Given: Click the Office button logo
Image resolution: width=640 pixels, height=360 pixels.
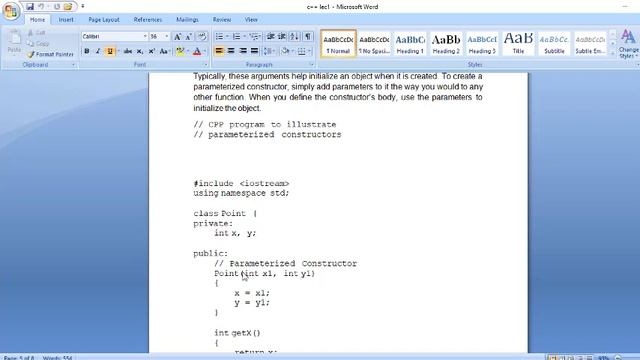Looking at the screenshot, I should click(x=11, y=11).
